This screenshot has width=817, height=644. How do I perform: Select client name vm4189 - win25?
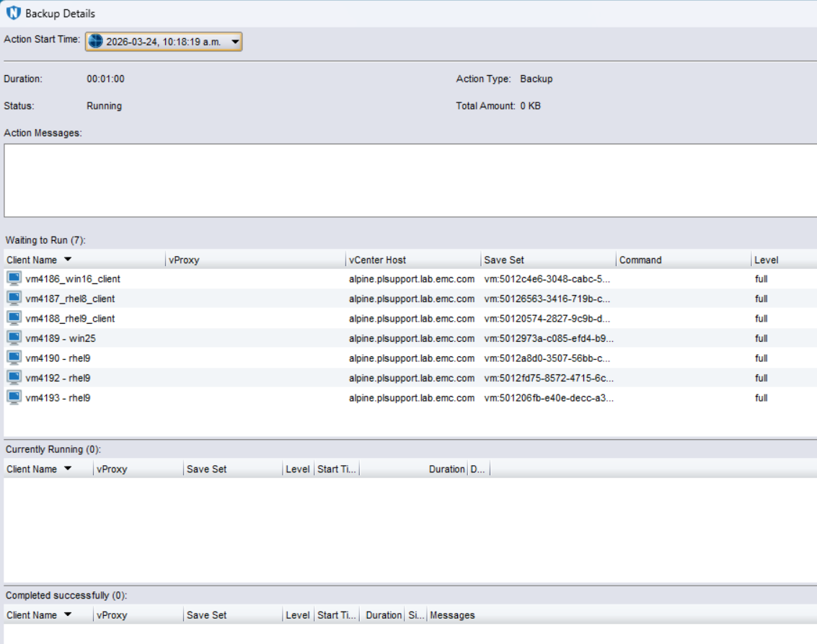61,338
